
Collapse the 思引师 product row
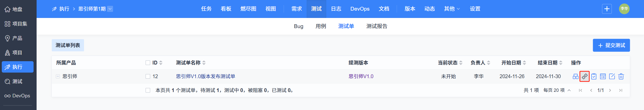tap(58, 76)
